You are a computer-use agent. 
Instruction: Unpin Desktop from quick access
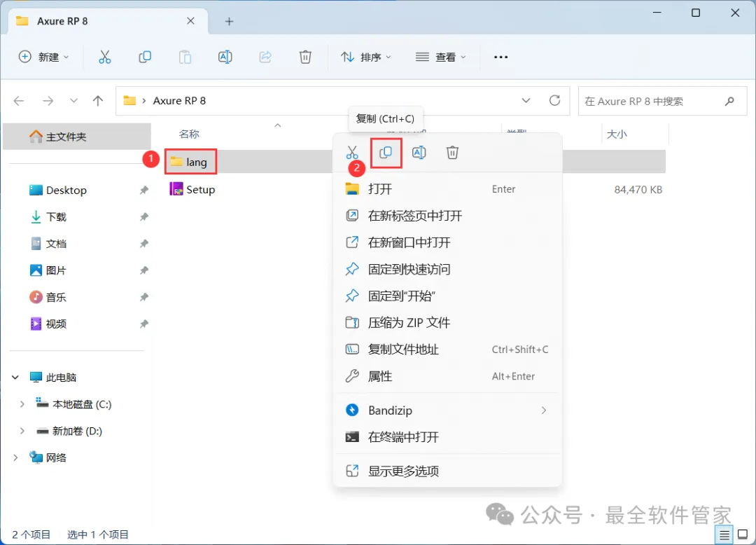(x=143, y=190)
